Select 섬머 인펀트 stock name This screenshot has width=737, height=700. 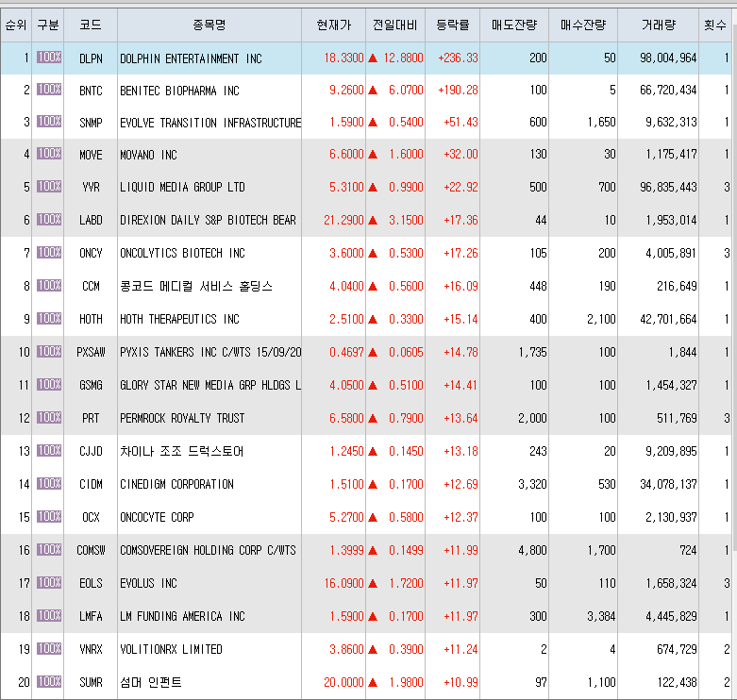[151, 682]
